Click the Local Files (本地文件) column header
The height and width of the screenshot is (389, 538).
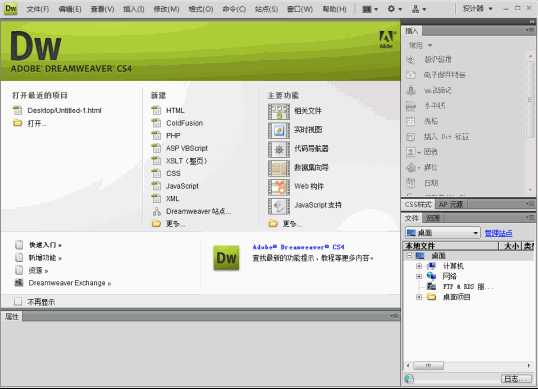click(451, 246)
